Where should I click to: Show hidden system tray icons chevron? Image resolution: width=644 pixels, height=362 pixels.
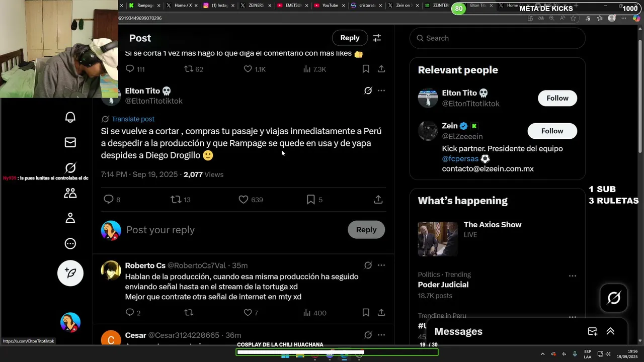[x=542, y=354]
